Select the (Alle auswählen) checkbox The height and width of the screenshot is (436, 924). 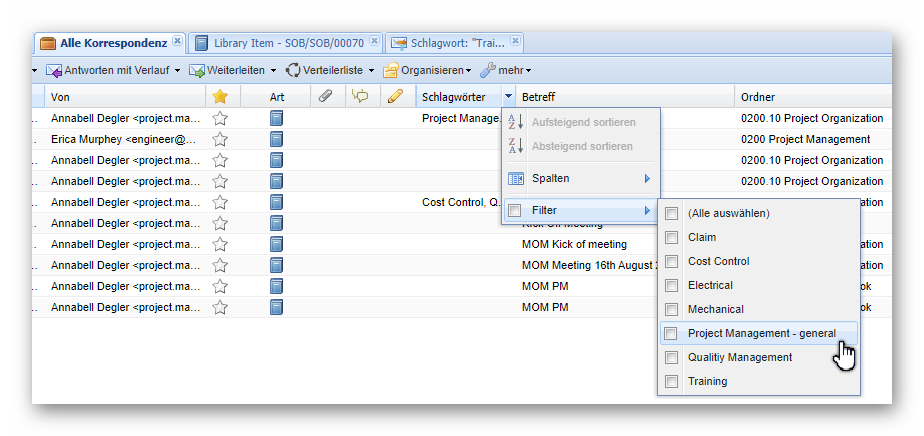point(671,213)
